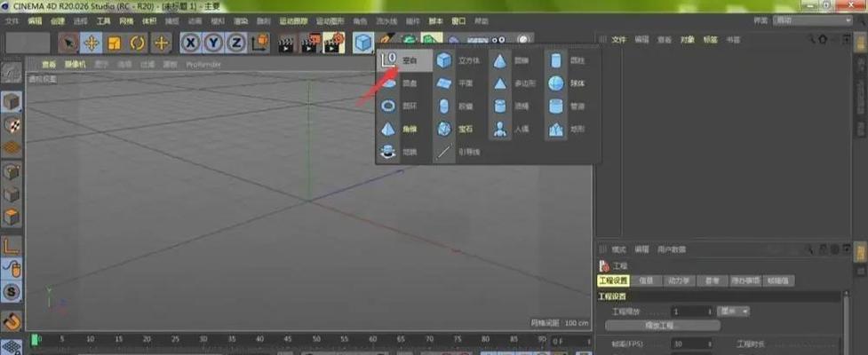
Task: Select the Rotate tool in toolbar
Action: coord(138,43)
